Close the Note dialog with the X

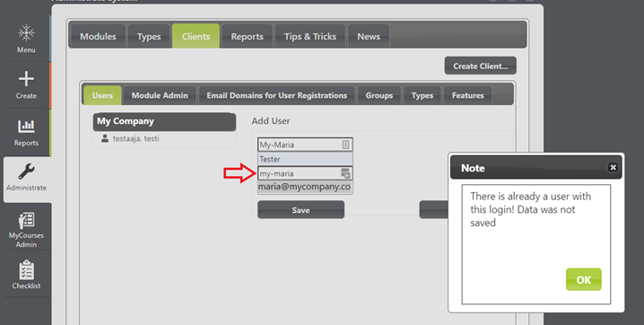click(x=613, y=167)
